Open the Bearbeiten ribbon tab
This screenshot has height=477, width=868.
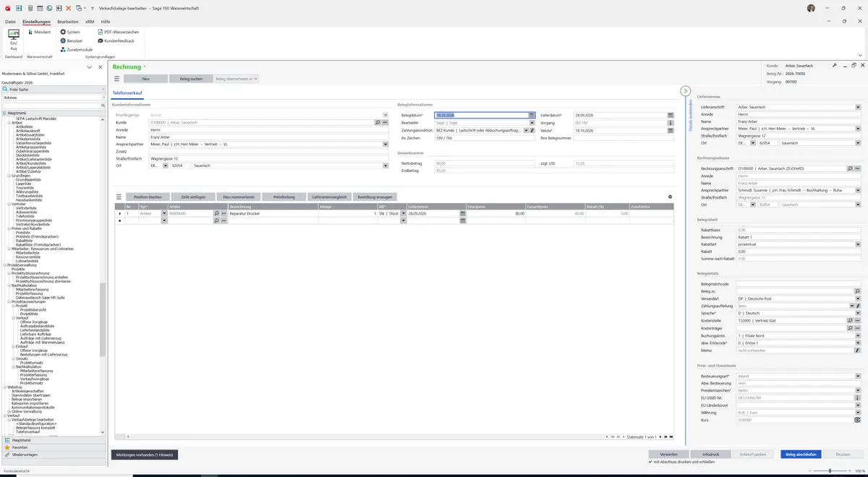point(68,22)
